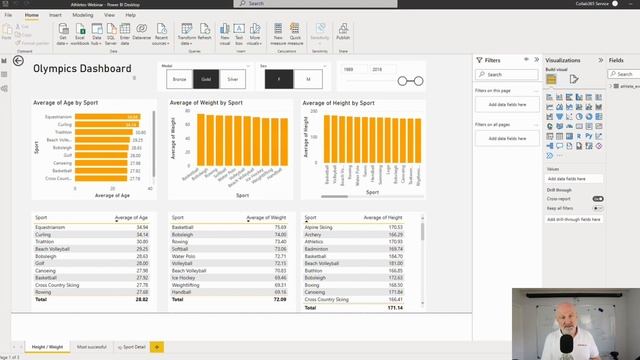Switch to the Most successful page tab
The image size is (640, 360).
tap(92, 347)
